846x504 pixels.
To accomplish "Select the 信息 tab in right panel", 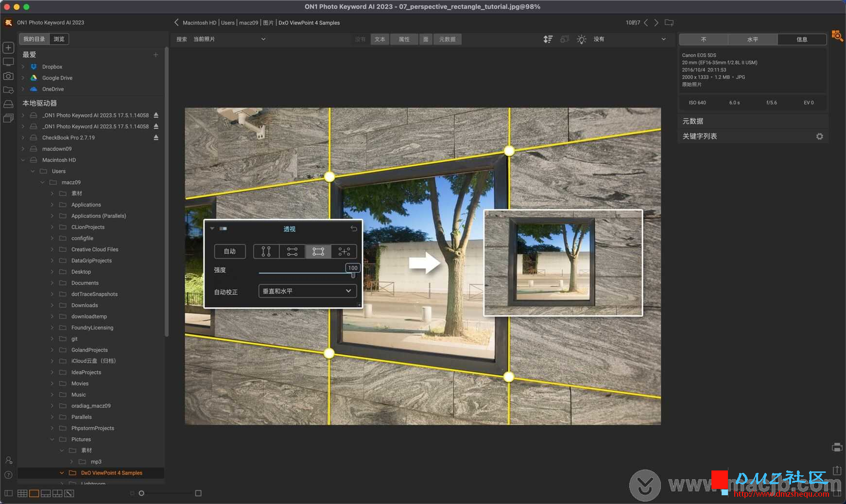I will (x=802, y=39).
